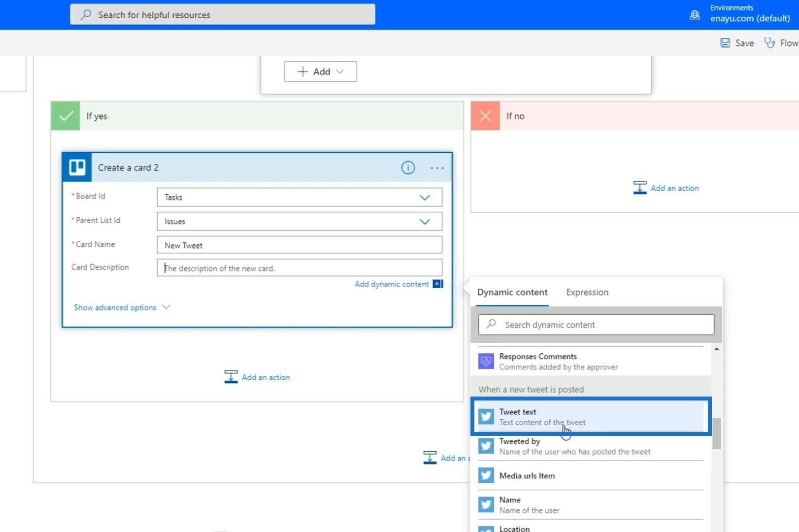
Task: Click the dynamic content scroll up arrow
Action: pyautogui.click(x=717, y=349)
